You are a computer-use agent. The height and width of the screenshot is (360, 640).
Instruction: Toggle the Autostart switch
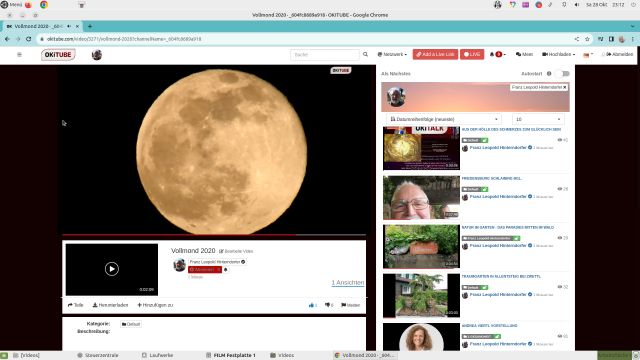[564, 74]
